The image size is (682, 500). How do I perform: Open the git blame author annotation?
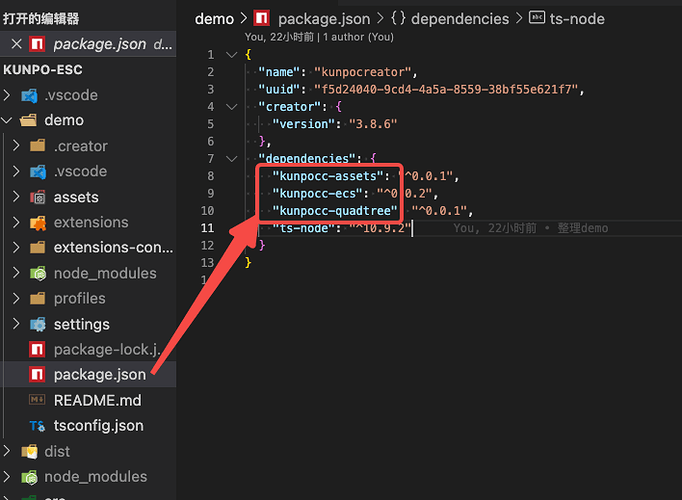coord(319,37)
